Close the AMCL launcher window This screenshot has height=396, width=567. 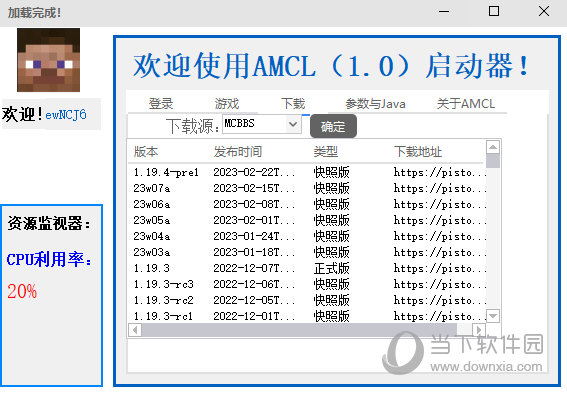coord(544,12)
